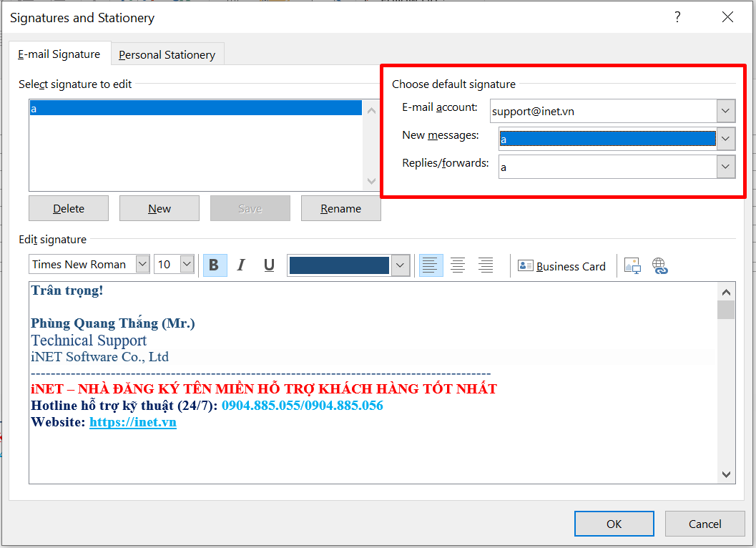Expand the Replies/forwards signature dropdown
Screen dimensions: 756x548
coord(725,167)
